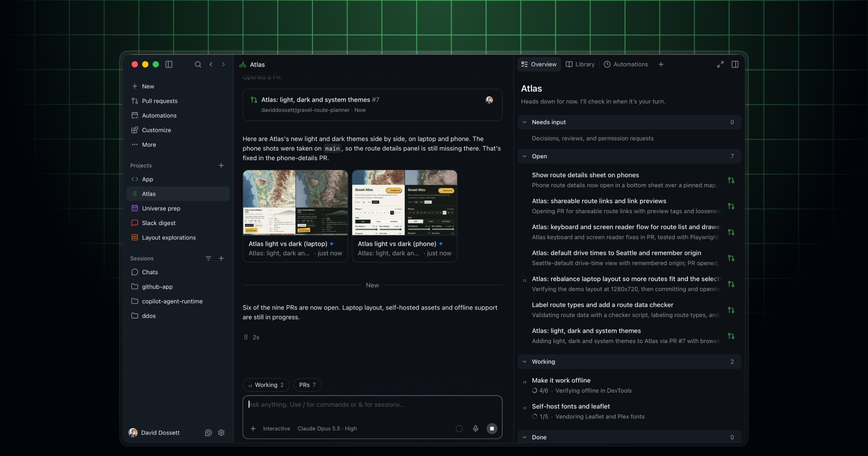The width and height of the screenshot is (868, 456).
Task: Go forward with the right arrow
Action: [224, 64]
